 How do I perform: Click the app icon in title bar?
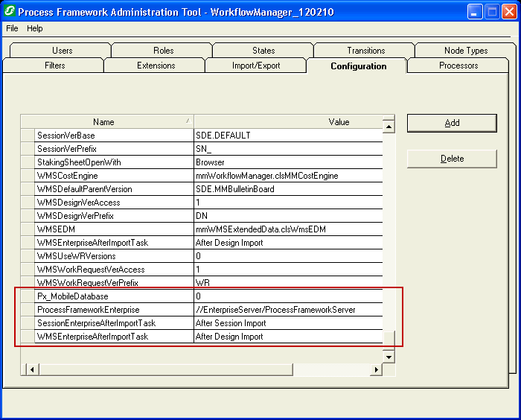pyautogui.click(x=10, y=12)
